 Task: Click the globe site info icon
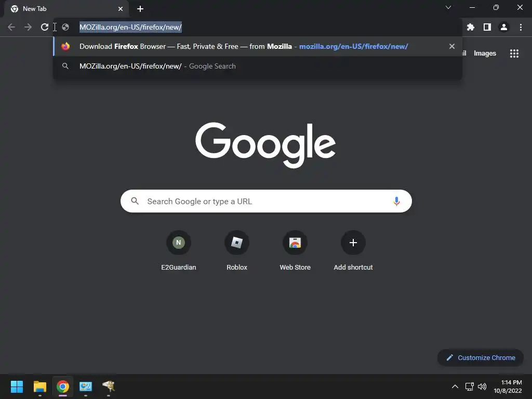[65, 27]
